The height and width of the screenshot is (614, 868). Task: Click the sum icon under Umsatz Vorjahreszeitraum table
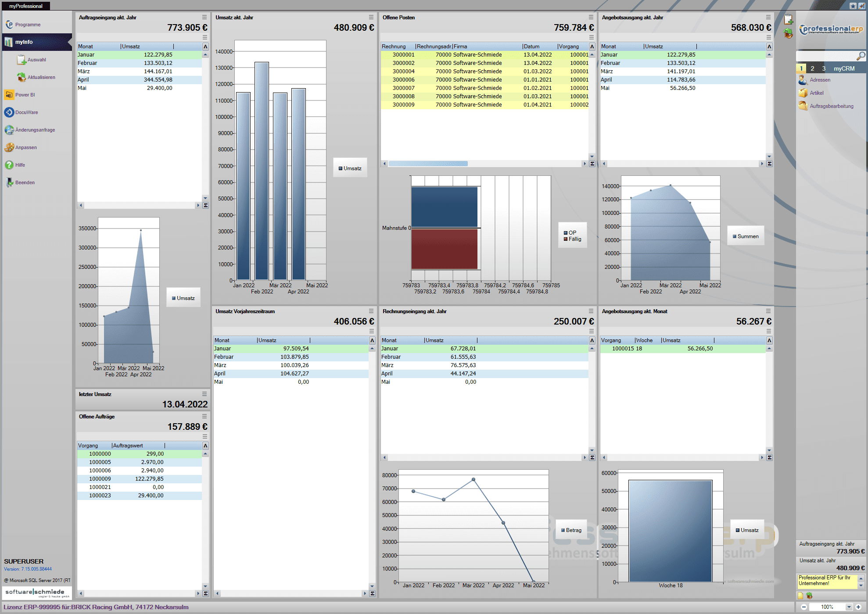click(372, 593)
